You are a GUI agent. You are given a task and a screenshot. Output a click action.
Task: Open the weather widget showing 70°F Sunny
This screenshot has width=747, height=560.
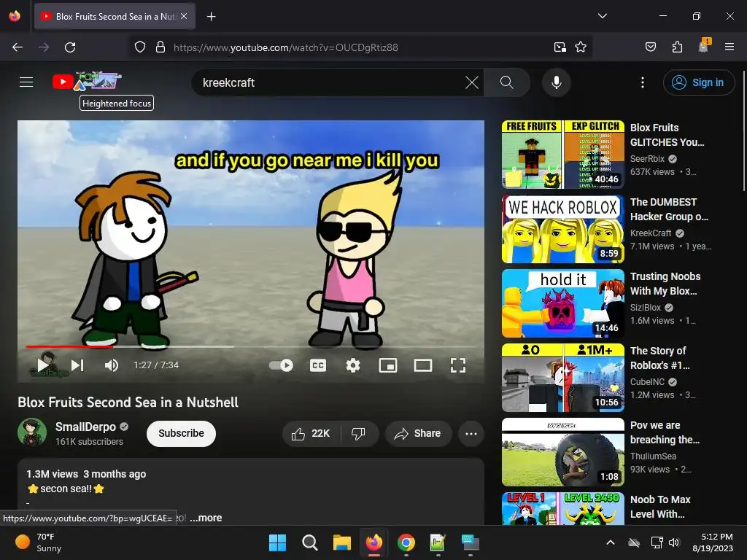click(39, 542)
